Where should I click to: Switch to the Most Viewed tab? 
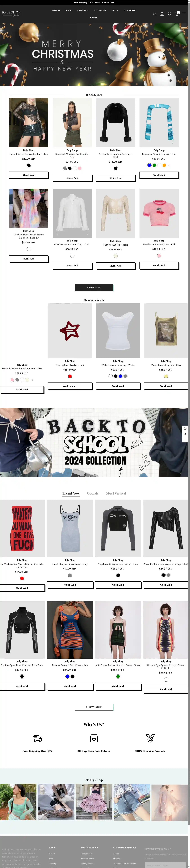(x=116, y=493)
